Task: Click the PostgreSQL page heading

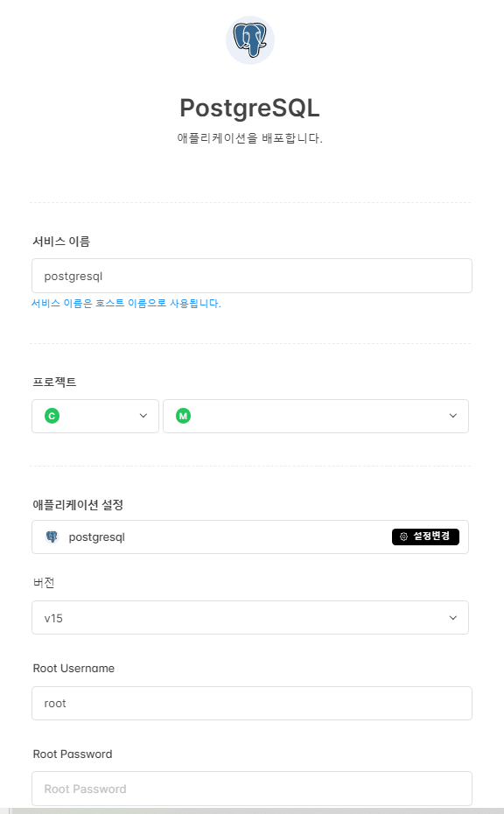Action: click(249, 108)
